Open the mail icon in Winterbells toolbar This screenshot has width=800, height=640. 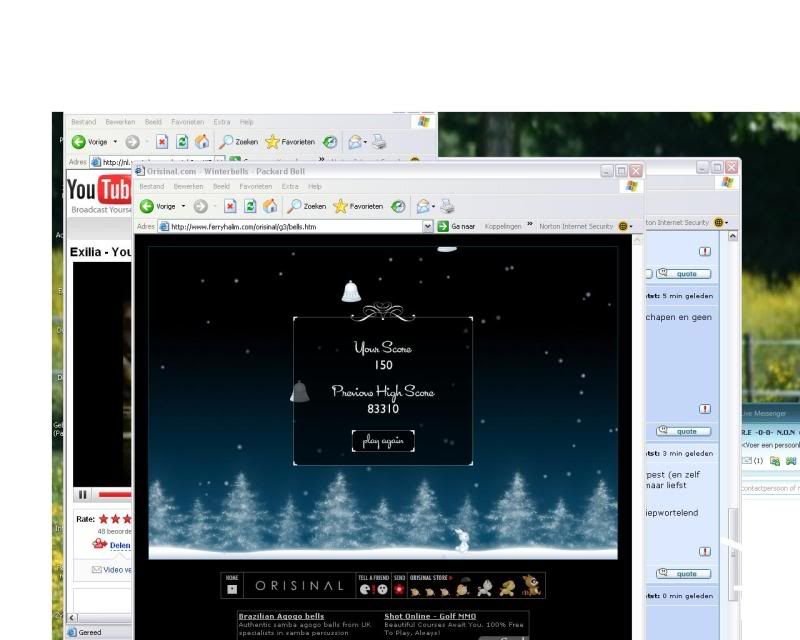pyautogui.click(x=424, y=206)
